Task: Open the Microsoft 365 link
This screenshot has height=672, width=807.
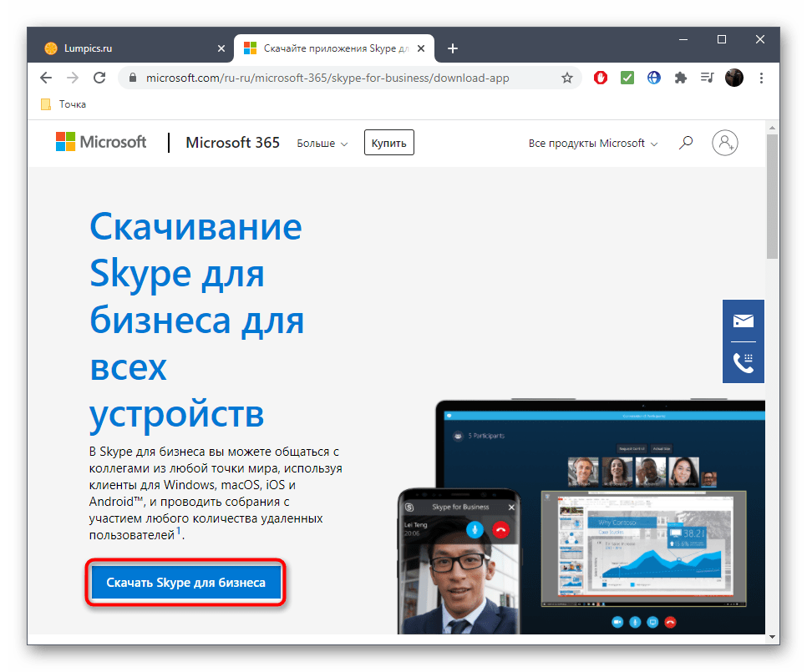Action: (232, 143)
